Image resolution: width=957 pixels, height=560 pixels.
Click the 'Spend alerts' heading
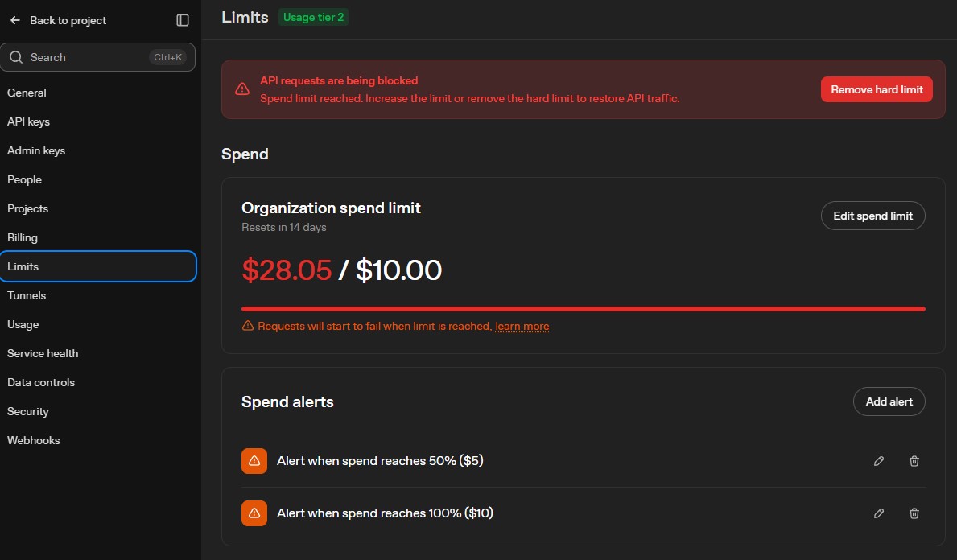coord(287,402)
